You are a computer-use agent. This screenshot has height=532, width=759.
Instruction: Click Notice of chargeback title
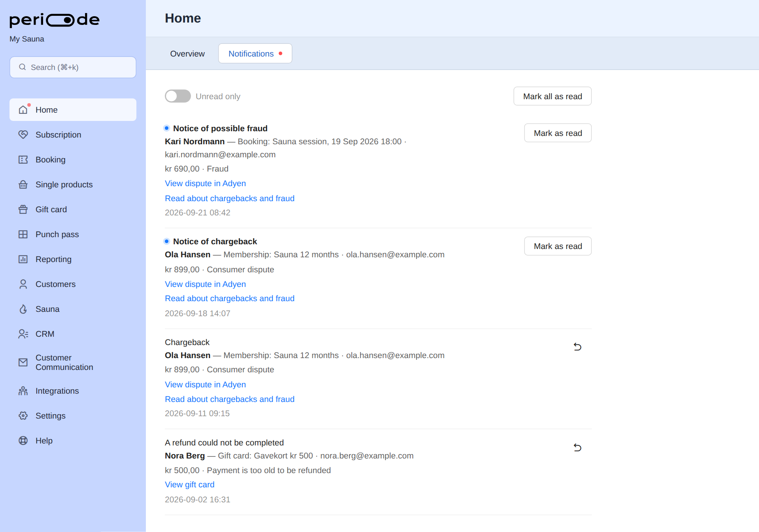215,241
